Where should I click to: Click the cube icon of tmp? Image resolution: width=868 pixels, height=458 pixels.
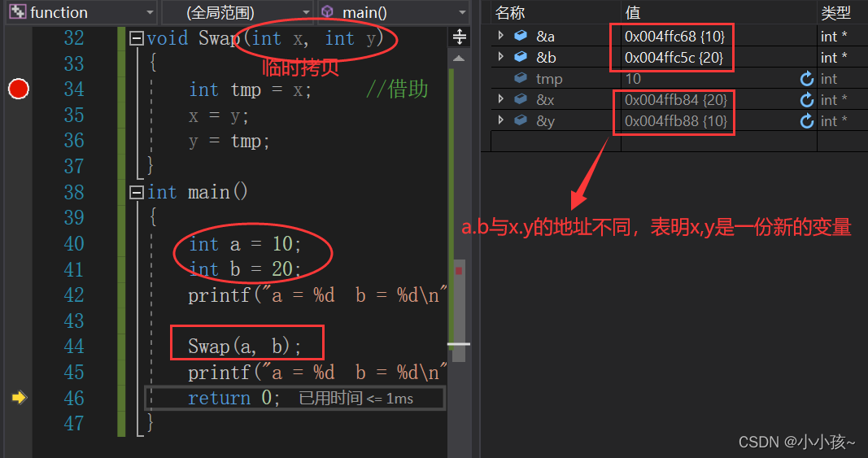click(521, 78)
